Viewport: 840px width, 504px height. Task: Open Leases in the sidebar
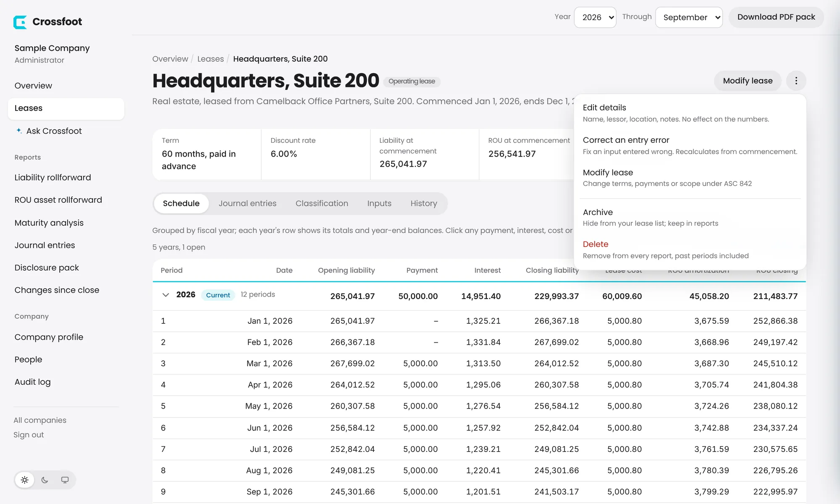point(66,108)
